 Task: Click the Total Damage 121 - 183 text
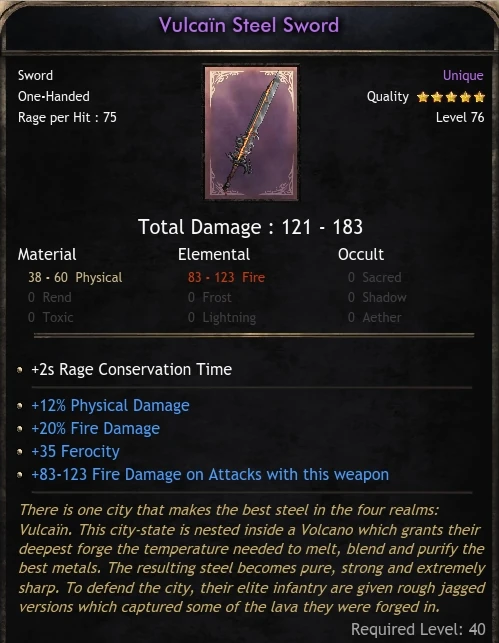[250, 227]
